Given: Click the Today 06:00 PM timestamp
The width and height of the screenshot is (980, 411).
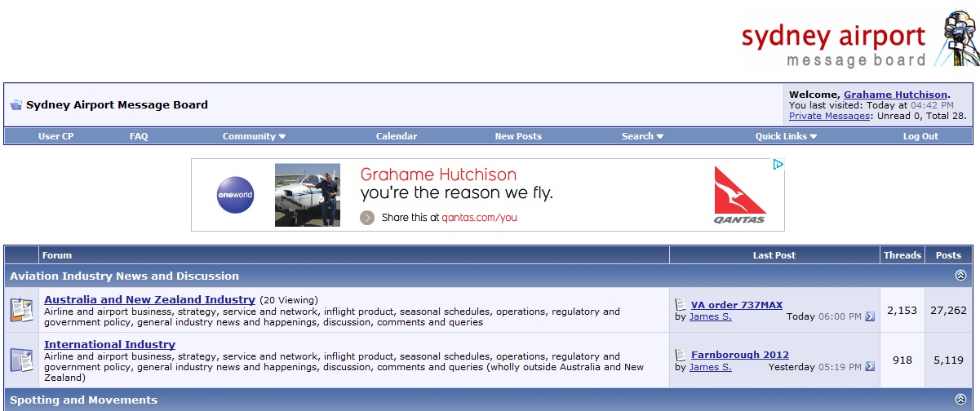Looking at the screenshot, I should point(824,316).
